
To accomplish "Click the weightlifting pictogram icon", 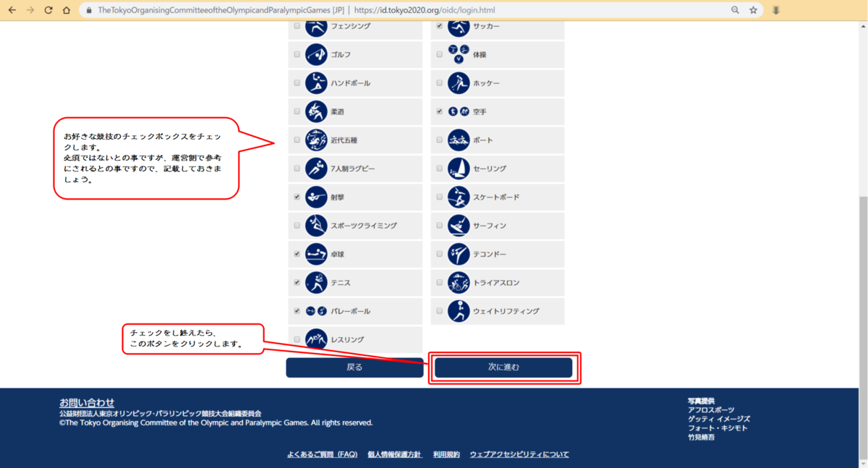I will pos(459,311).
